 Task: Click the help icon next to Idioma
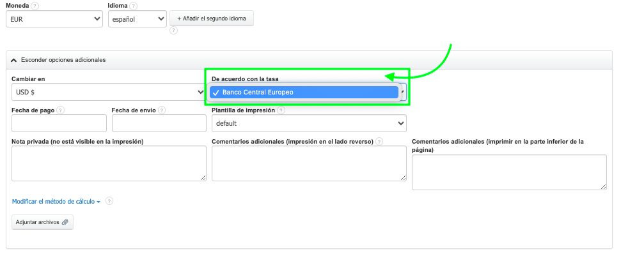tap(134, 6)
